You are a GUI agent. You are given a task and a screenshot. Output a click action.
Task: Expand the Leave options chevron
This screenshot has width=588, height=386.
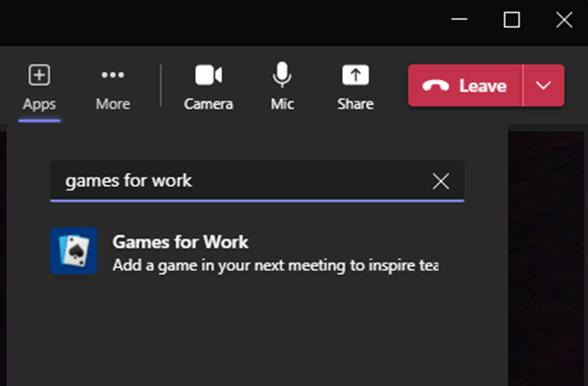pos(543,86)
